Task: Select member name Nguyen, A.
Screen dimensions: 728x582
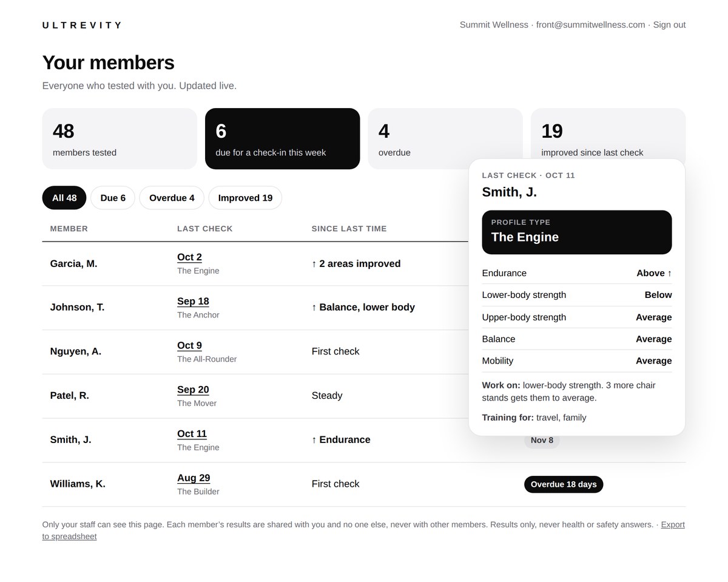Action: 75,352
